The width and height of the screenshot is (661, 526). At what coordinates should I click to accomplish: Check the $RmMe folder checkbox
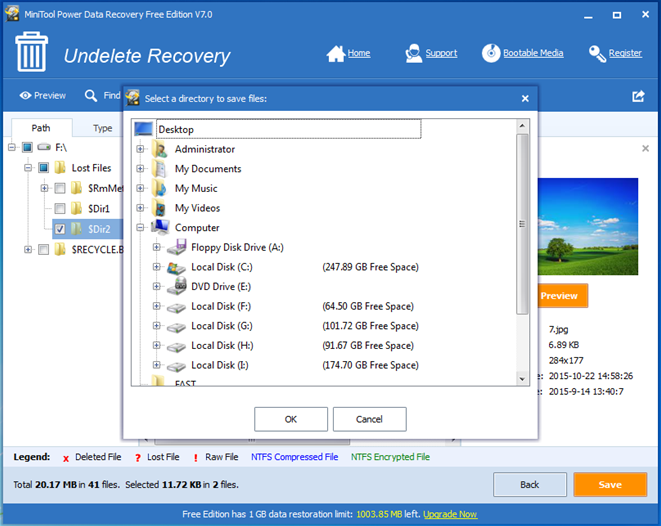[x=60, y=188]
